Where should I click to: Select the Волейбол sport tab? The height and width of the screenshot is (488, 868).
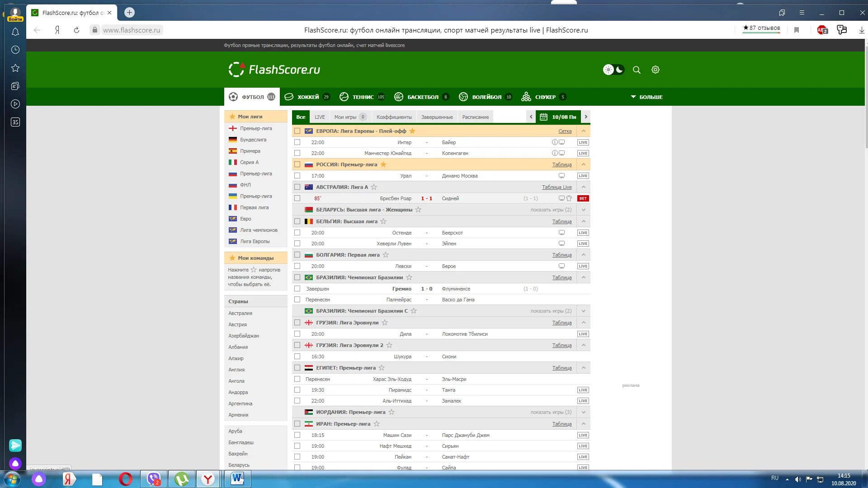(486, 97)
